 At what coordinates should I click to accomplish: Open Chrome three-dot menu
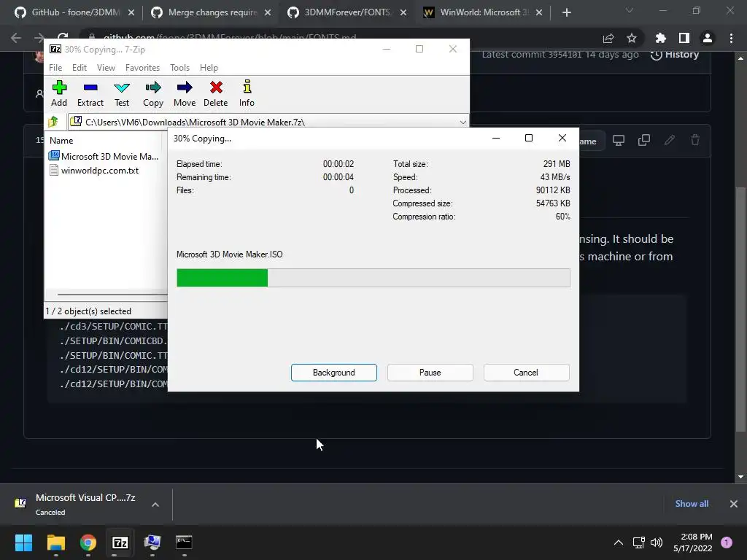731,38
